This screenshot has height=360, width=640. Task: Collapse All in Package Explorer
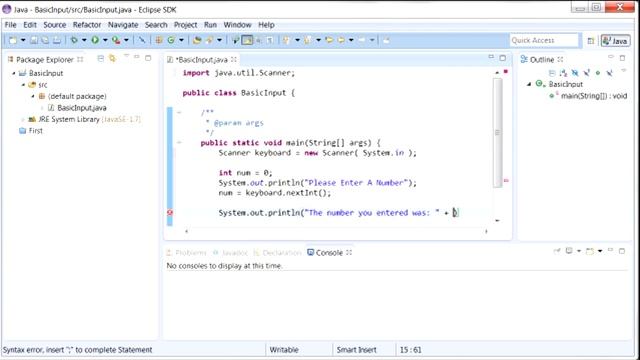(x=100, y=59)
